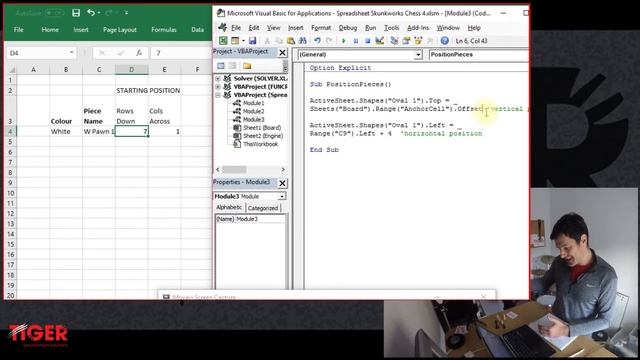Click Redo icon in VBA toolbar
Image resolution: width=640 pixels, height=360 pixels.
[329, 40]
